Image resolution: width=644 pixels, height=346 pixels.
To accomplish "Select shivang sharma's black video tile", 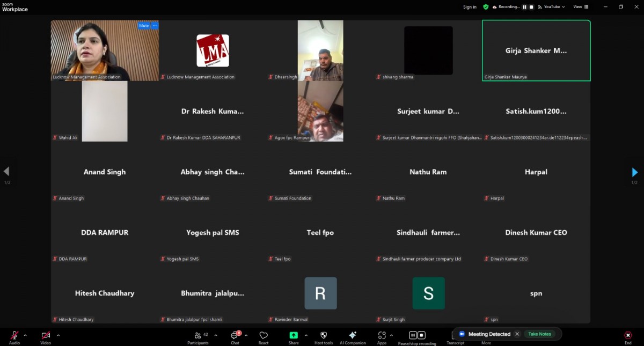I will (428, 50).
